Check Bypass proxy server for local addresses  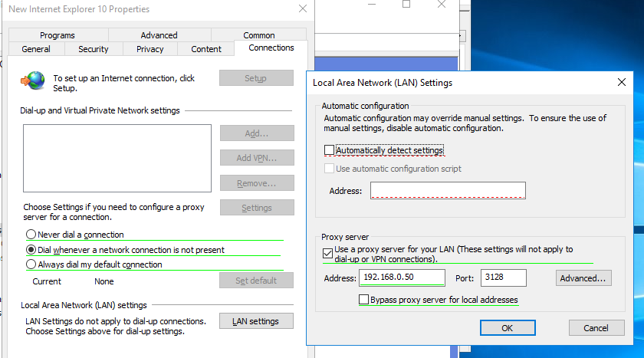pos(363,300)
